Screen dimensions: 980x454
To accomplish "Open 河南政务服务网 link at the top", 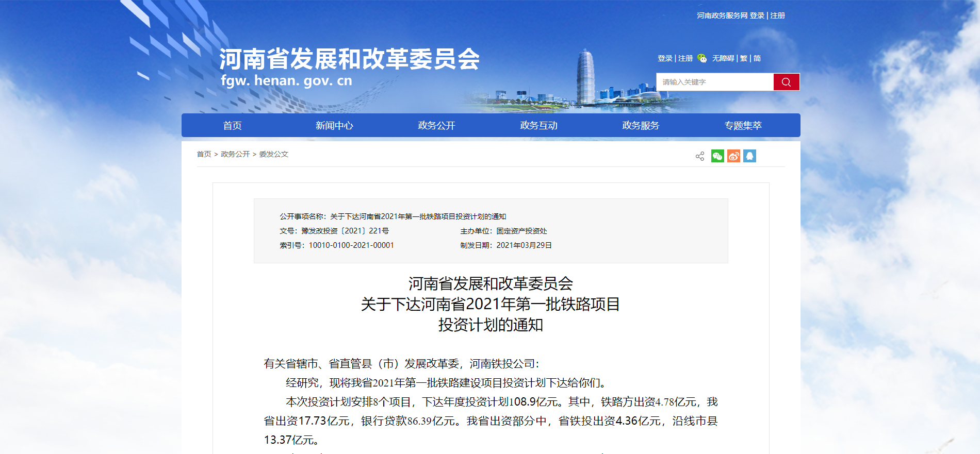I will coord(722,16).
